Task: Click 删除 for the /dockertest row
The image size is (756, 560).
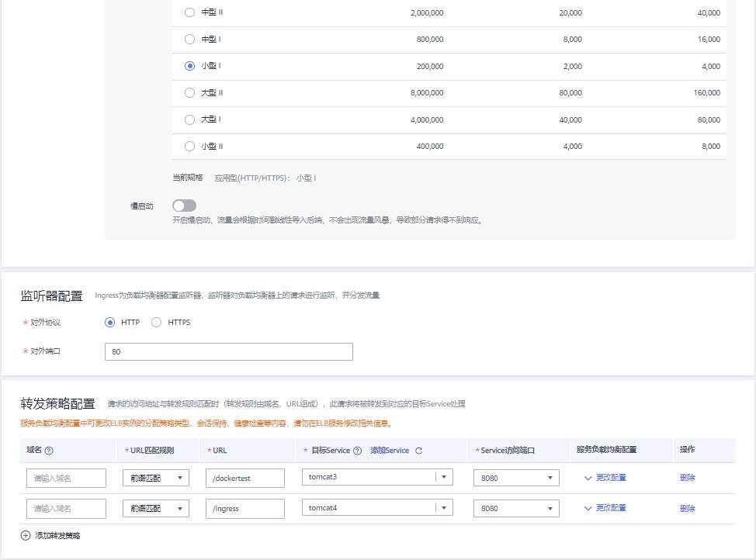Action: 687,478
